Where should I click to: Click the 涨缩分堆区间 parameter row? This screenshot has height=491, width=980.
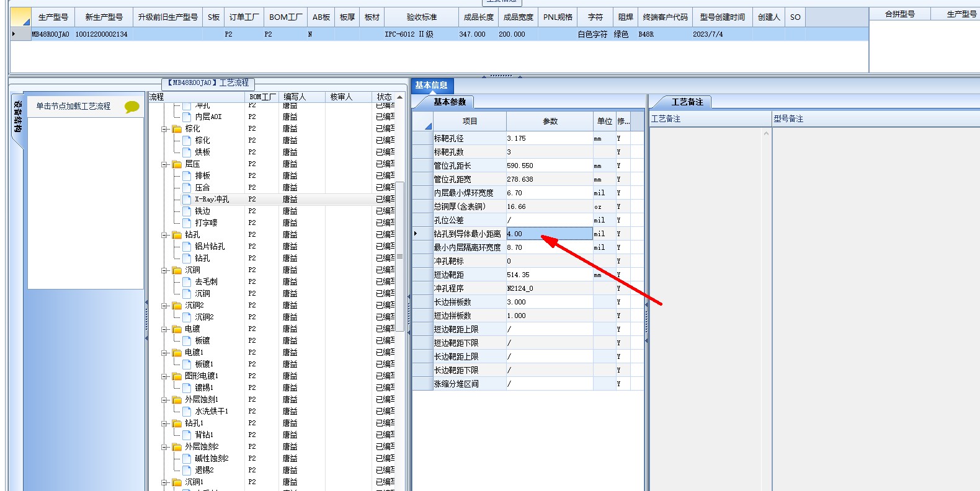pos(528,384)
